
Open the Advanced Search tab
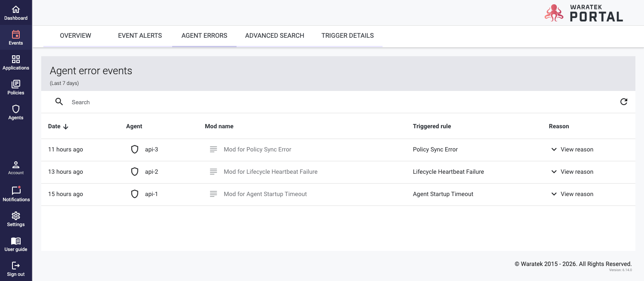275,36
